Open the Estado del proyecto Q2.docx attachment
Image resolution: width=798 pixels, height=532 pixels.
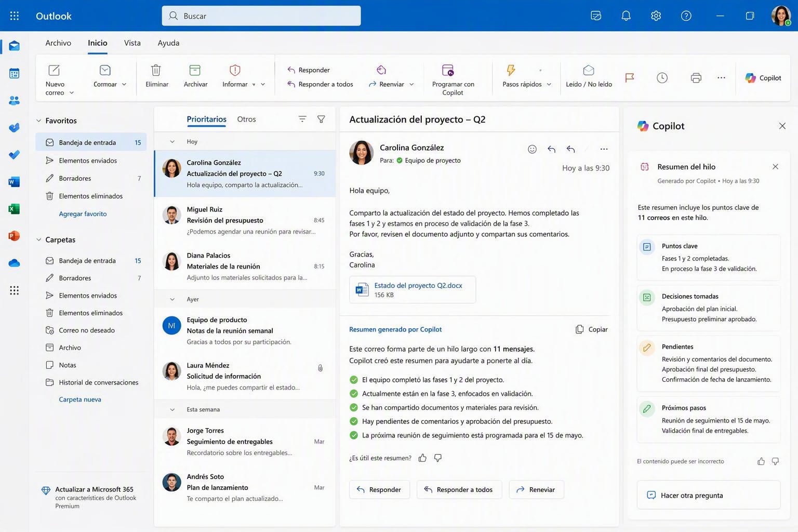[413, 289]
